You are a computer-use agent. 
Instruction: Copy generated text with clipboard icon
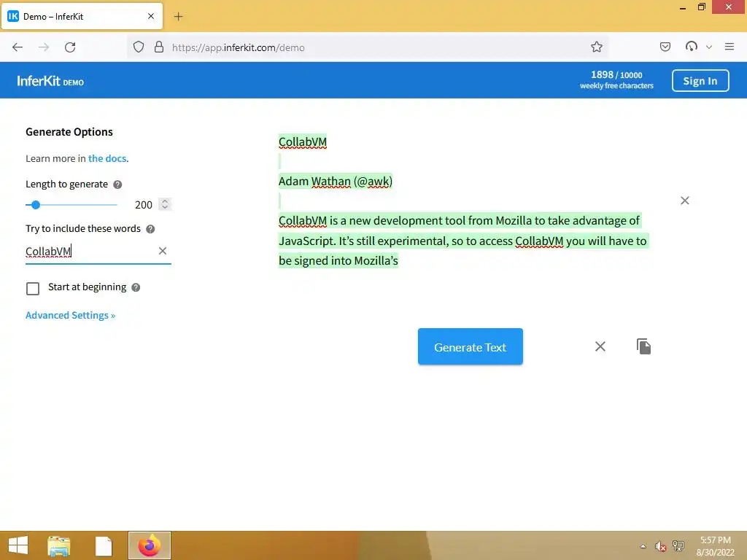click(643, 346)
